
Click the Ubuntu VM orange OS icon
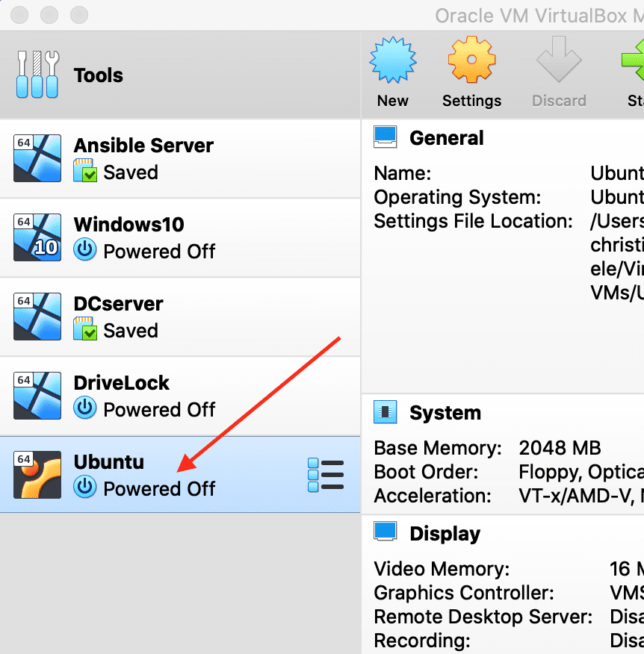[x=37, y=475]
